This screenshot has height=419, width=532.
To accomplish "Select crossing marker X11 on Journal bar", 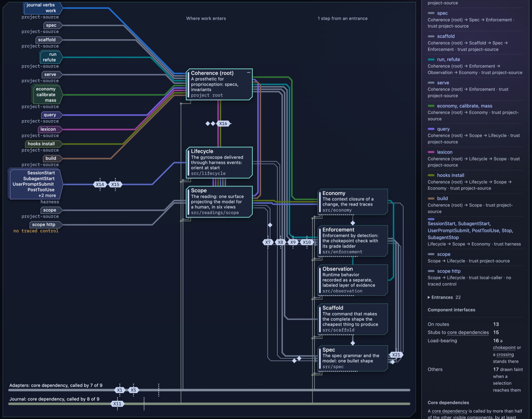I will [117, 404].
